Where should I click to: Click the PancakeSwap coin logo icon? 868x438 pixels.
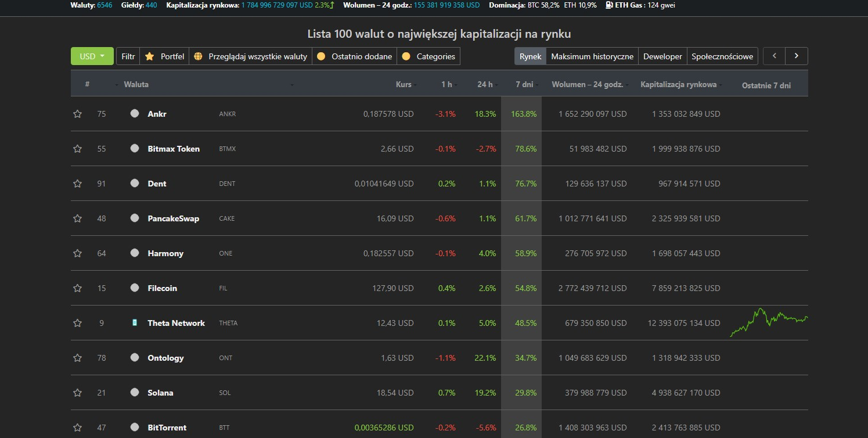(x=135, y=218)
